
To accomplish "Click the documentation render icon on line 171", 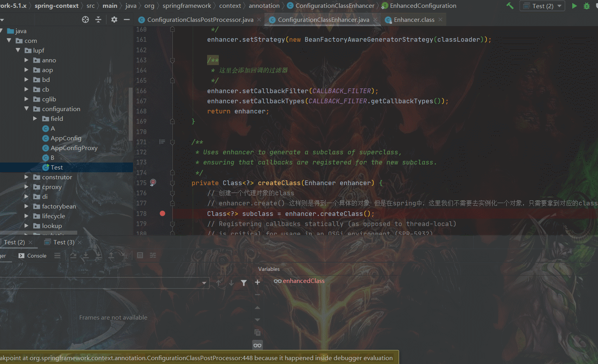I will (162, 142).
